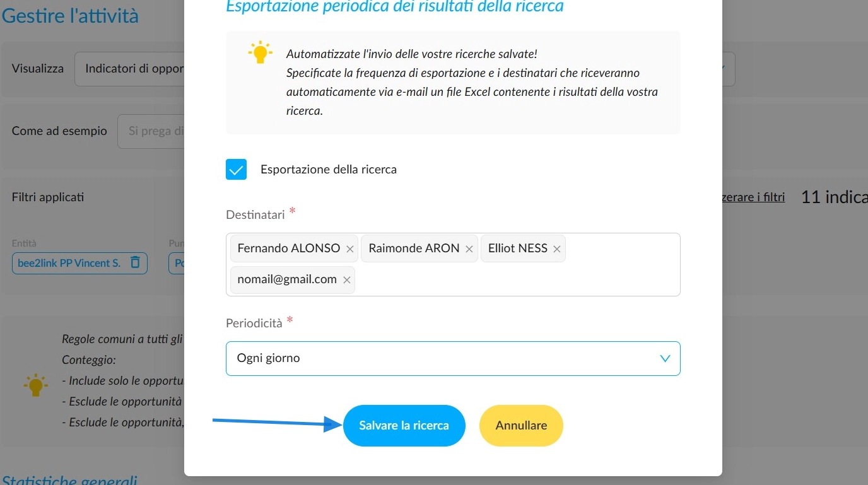
Task: Click the chevron arrow in the Periodicità field
Action: point(665,358)
